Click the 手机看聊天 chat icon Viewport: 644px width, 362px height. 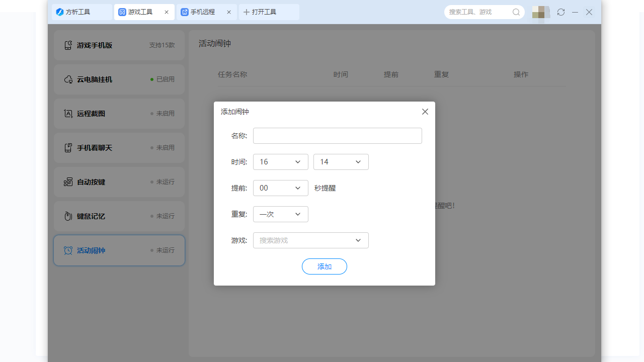(68, 147)
